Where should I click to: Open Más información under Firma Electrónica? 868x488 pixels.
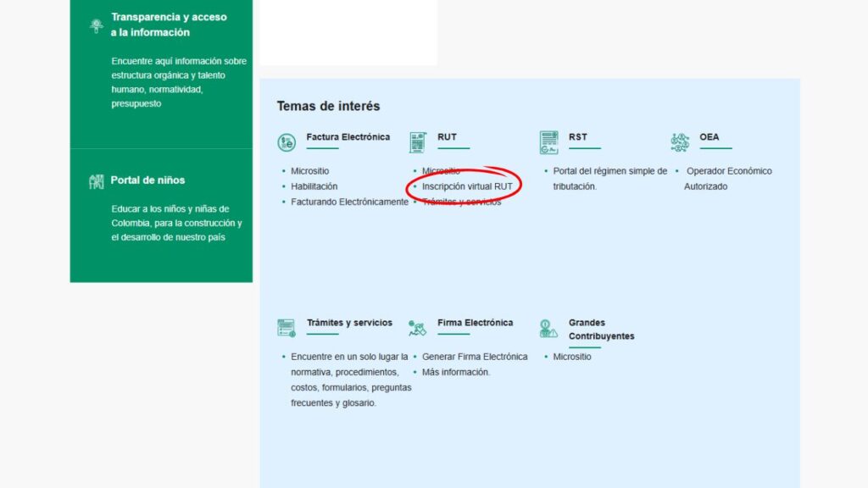455,372
